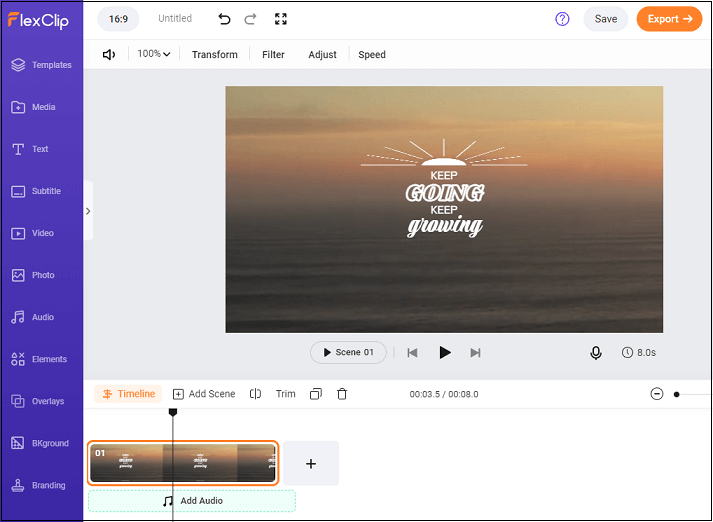
Task: Split clip with the split icon
Action: (x=256, y=394)
